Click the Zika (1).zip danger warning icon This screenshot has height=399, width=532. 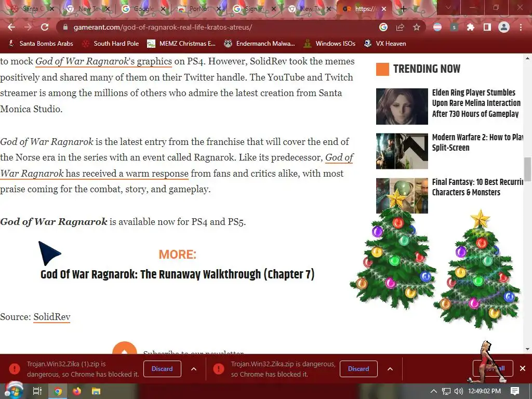[15, 369]
